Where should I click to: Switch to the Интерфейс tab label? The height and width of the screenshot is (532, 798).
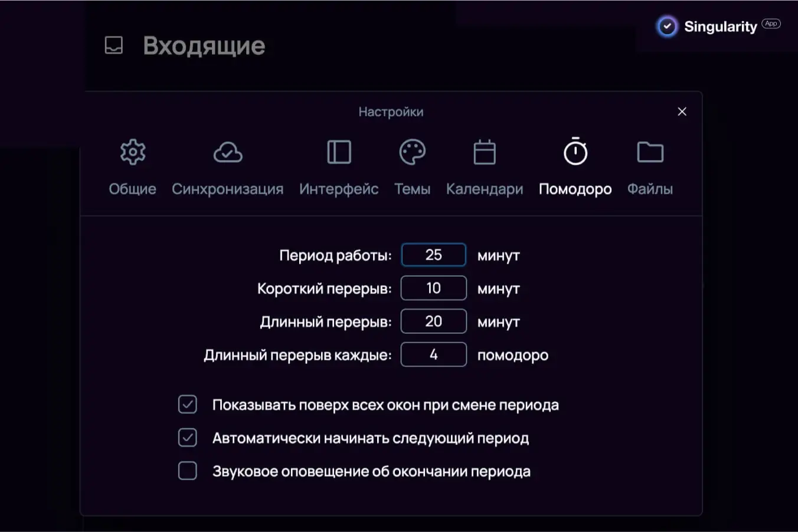(339, 189)
